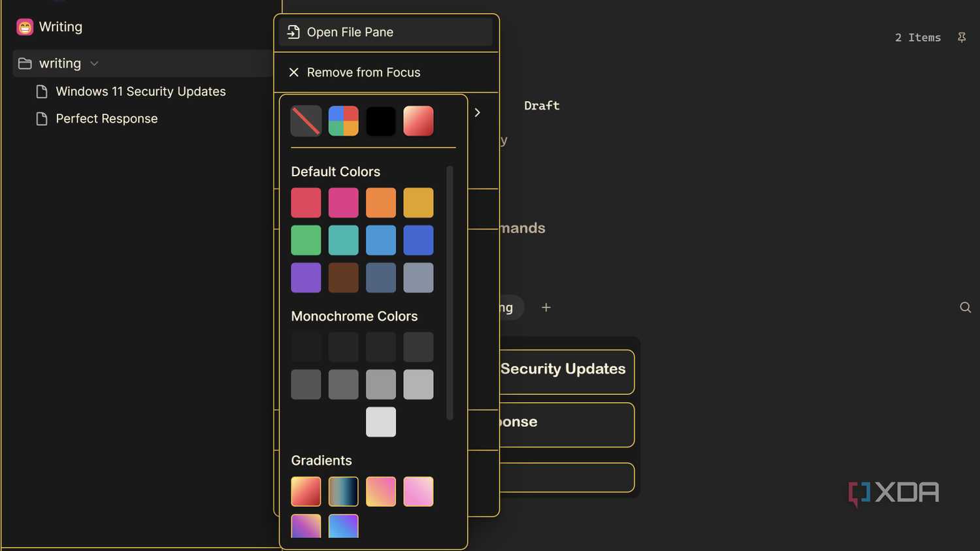Click the X icon of Remove from Focus
The image size is (980, 551).
point(294,72)
